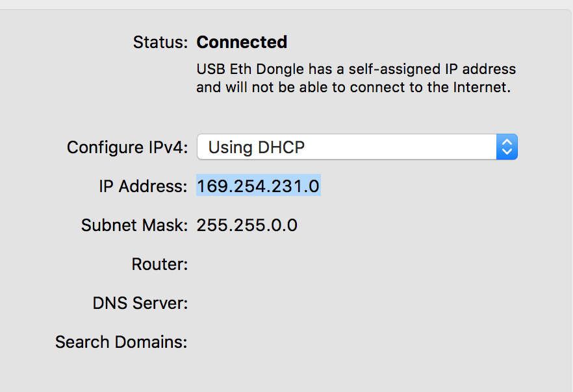Click the "IP Address:" label

(x=143, y=186)
